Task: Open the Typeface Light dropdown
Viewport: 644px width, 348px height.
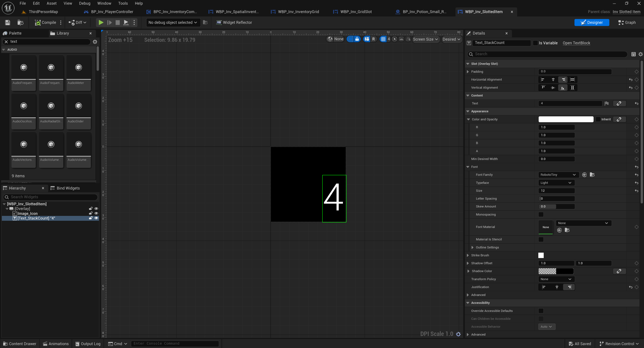Action: tap(556, 183)
